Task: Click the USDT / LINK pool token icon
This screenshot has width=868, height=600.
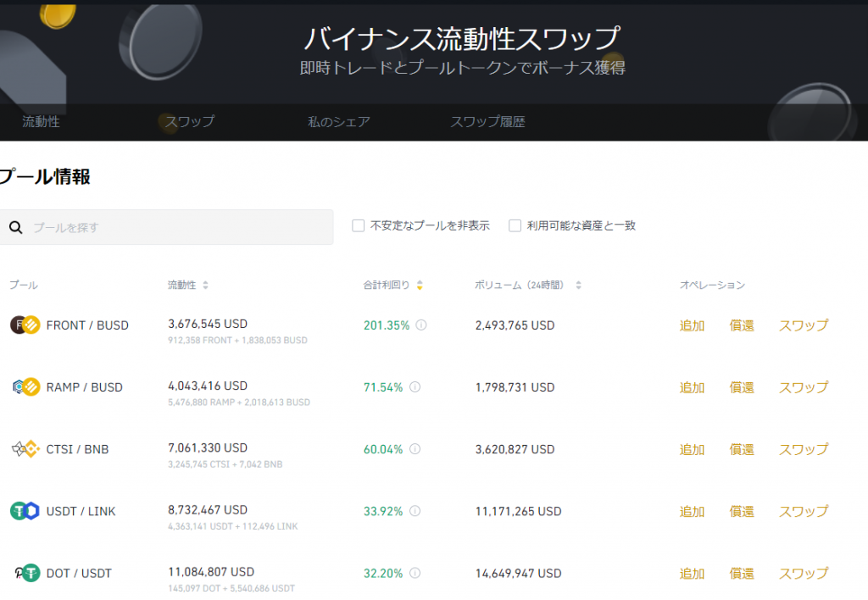Action: [25, 511]
